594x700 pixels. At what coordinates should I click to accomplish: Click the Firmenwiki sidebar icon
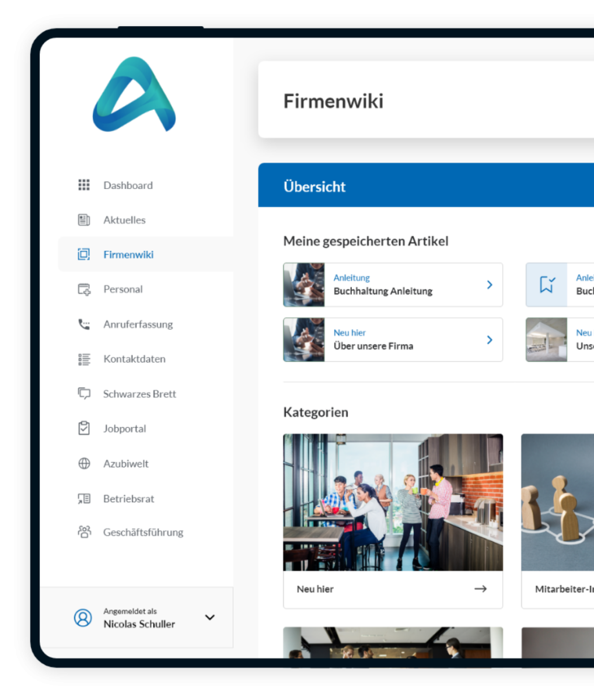(x=84, y=254)
